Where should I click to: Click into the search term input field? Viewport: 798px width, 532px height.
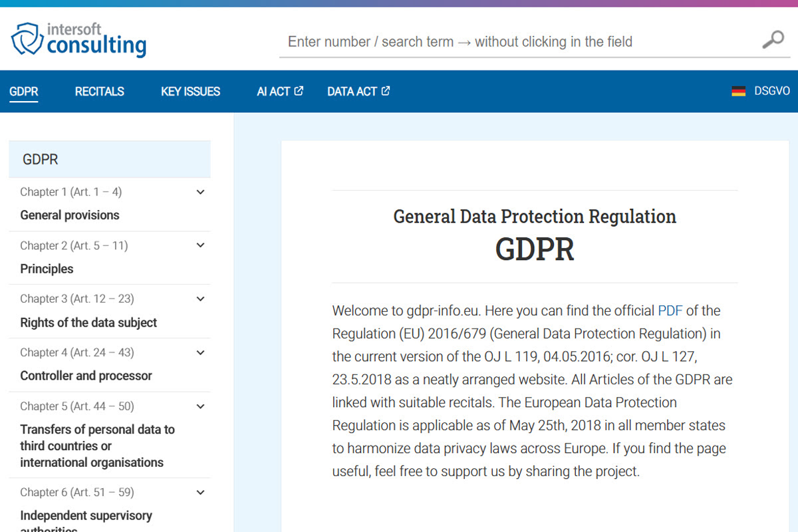519,42
